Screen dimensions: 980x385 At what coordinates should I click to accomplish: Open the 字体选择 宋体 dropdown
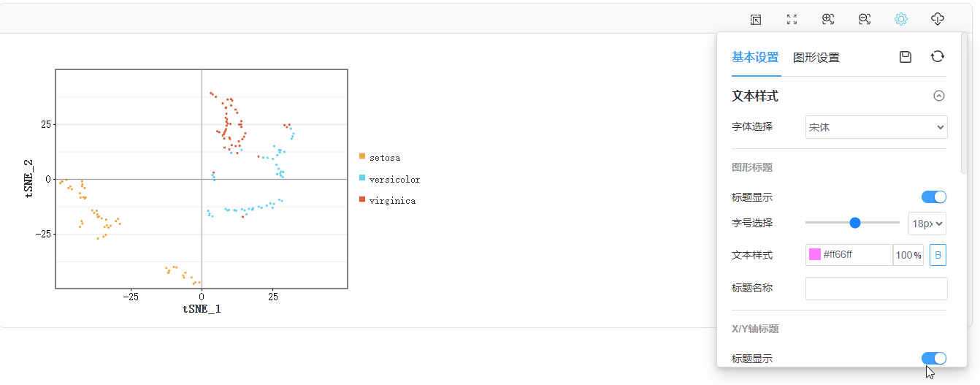(876, 127)
